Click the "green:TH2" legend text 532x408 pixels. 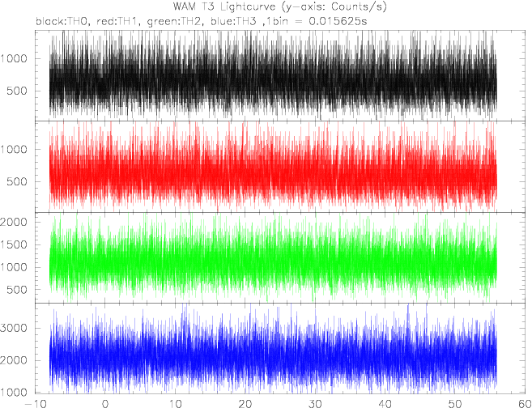[176, 21]
